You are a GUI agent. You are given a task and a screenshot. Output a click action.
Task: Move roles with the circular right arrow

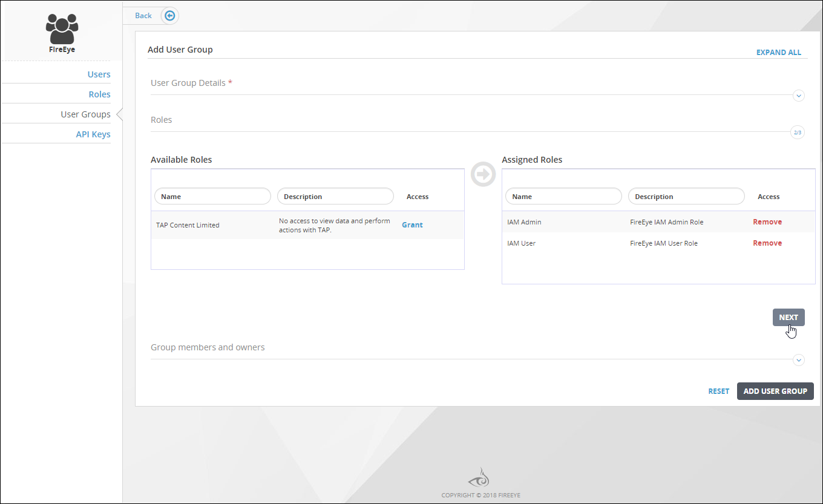483,174
